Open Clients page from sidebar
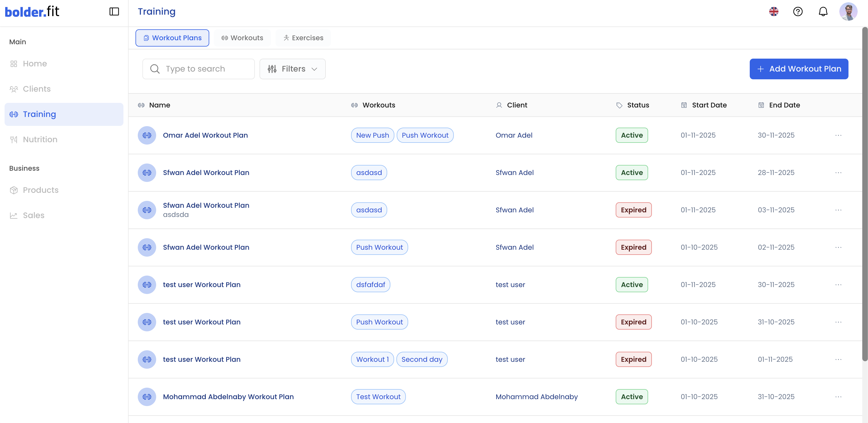 tap(36, 89)
